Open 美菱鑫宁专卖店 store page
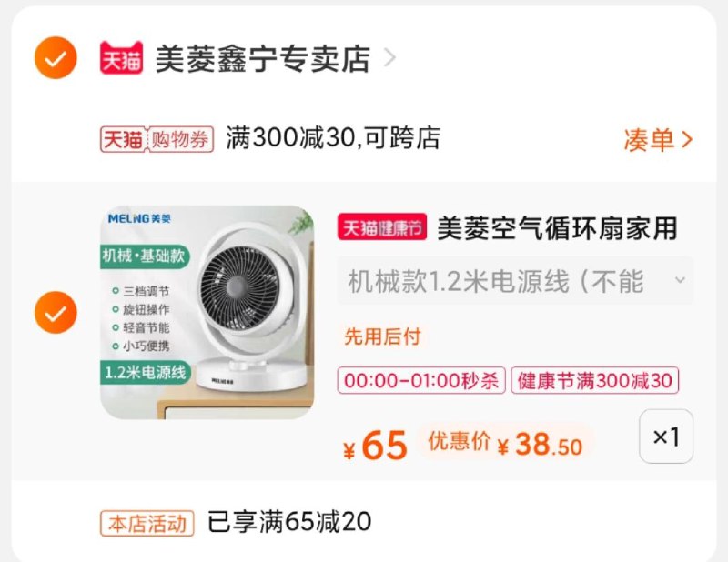Viewport: 728px width, 562px height. [262, 59]
